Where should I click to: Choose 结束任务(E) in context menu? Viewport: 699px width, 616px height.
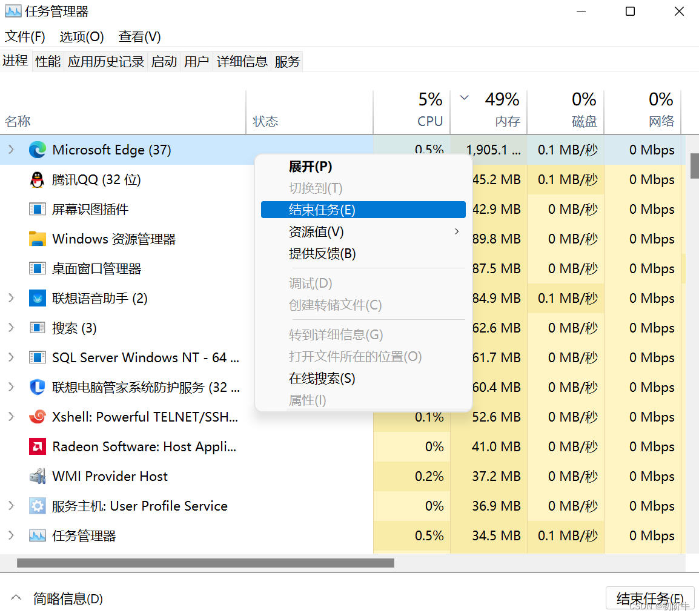pos(363,210)
